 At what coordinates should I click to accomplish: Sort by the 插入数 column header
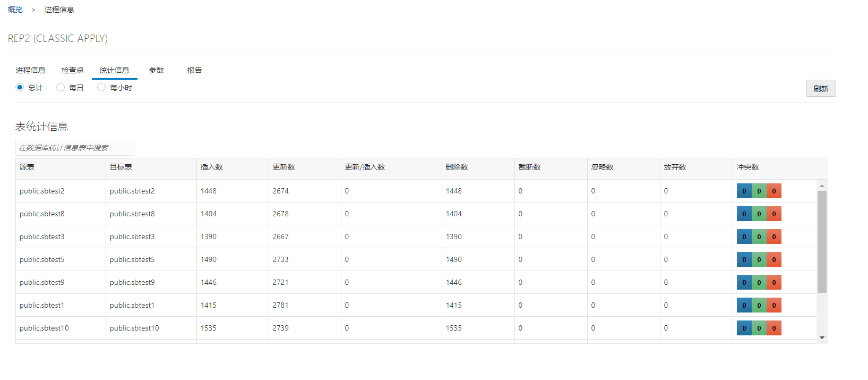pos(212,167)
